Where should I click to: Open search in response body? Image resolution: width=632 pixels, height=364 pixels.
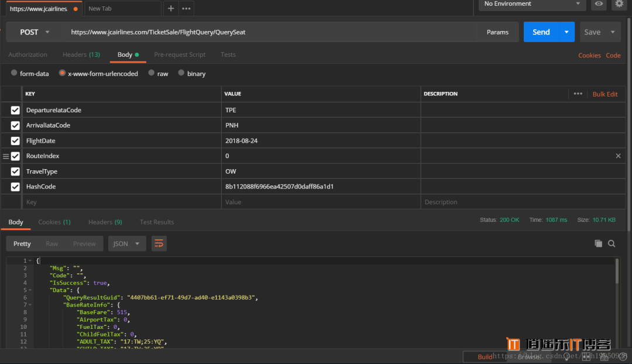pyautogui.click(x=612, y=243)
